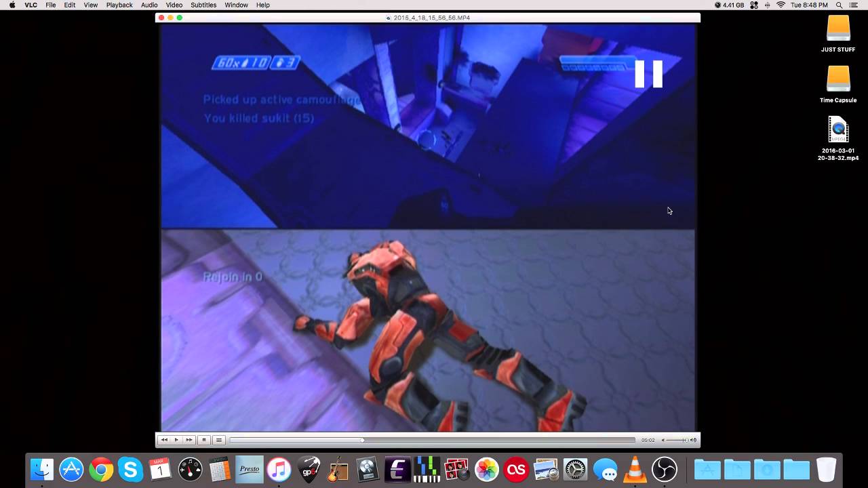Open the JUST STUFF drive on desktop
This screenshot has height=488, width=868.
tap(838, 34)
